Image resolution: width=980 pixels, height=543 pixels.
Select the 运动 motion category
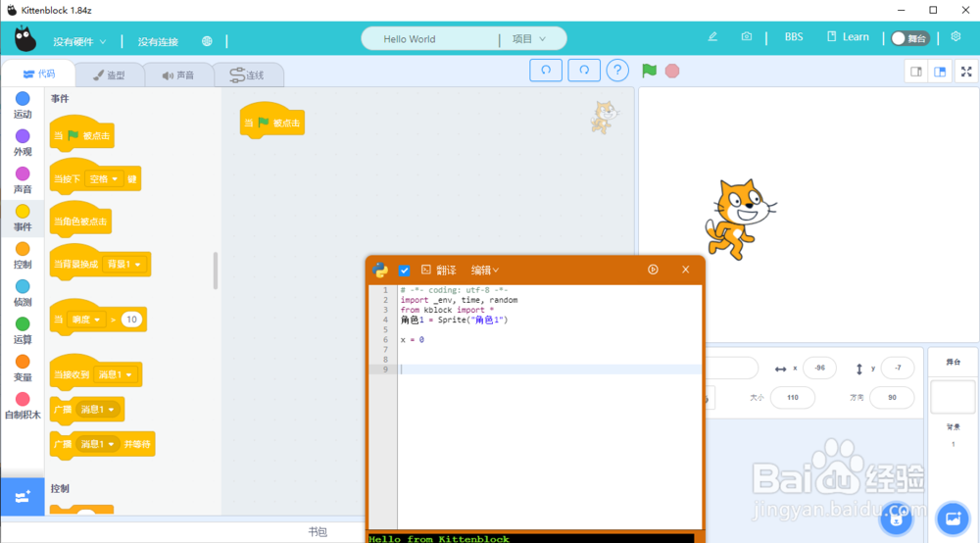click(23, 106)
